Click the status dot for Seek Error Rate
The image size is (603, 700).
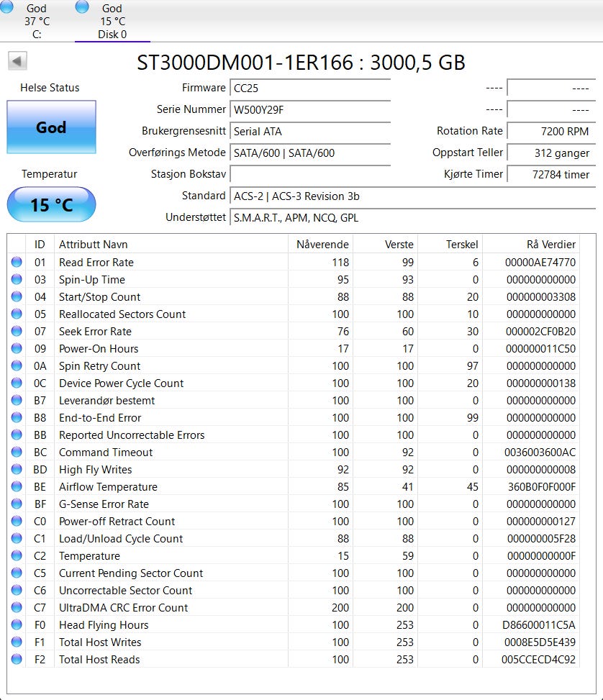point(17,331)
